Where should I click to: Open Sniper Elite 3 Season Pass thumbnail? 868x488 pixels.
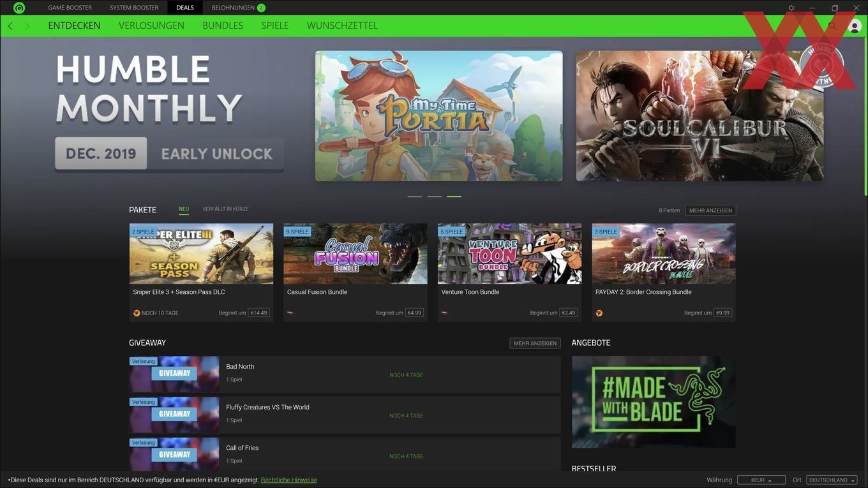(x=201, y=253)
